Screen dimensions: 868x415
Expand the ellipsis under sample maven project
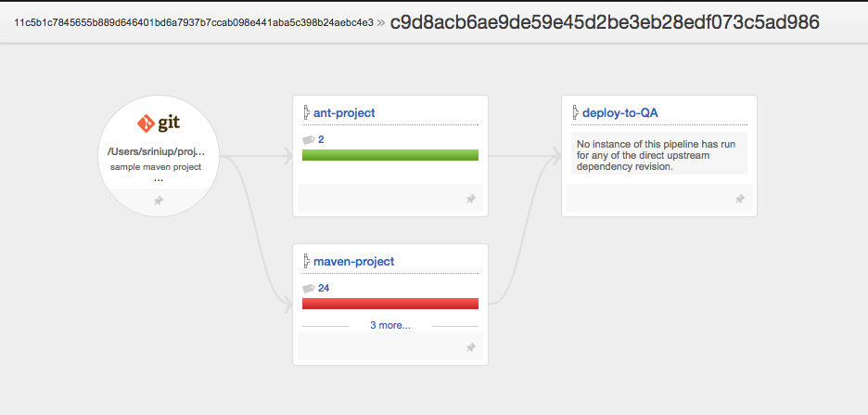158,177
